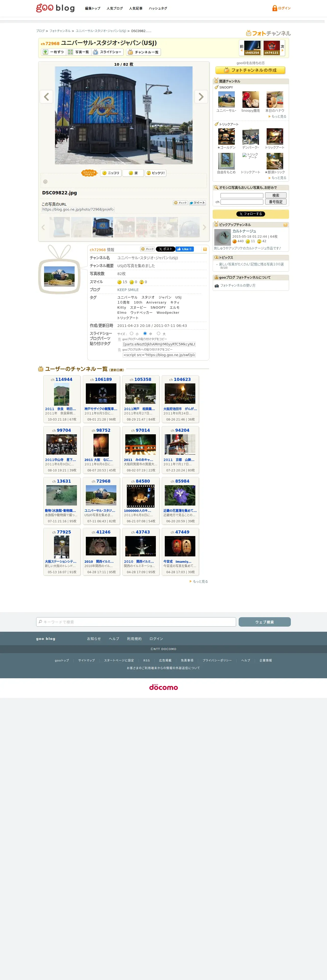Click the フォトチャンネルの作成 button
Image resolution: width=327 pixels, height=980 pixels.
pyautogui.click(x=250, y=70)
